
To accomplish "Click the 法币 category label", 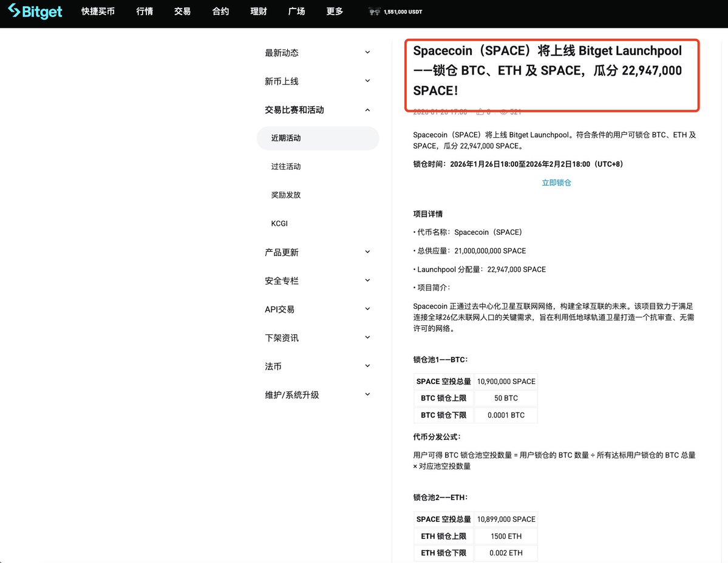I will coord(273,366).
